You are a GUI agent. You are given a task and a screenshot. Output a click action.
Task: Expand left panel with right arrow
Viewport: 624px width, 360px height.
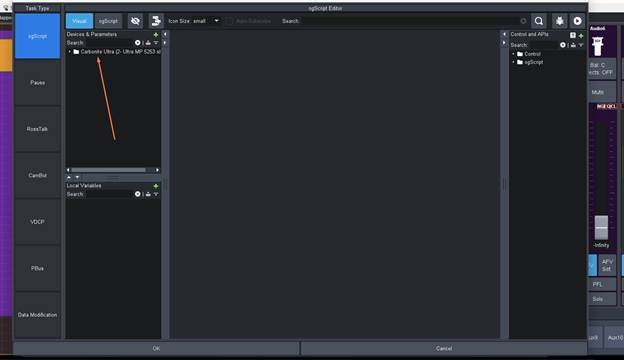pos(165,42)
